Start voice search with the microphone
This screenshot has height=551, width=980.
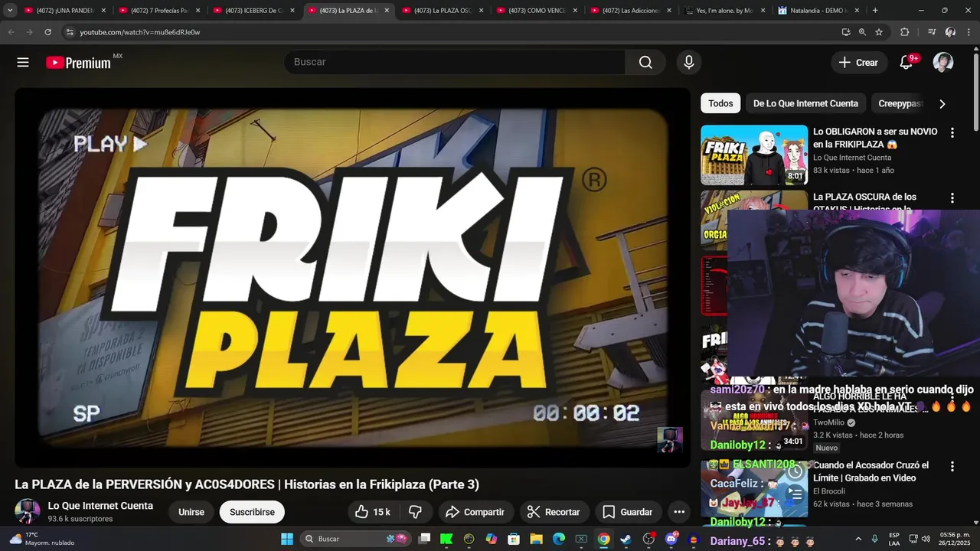pos(688,62)
